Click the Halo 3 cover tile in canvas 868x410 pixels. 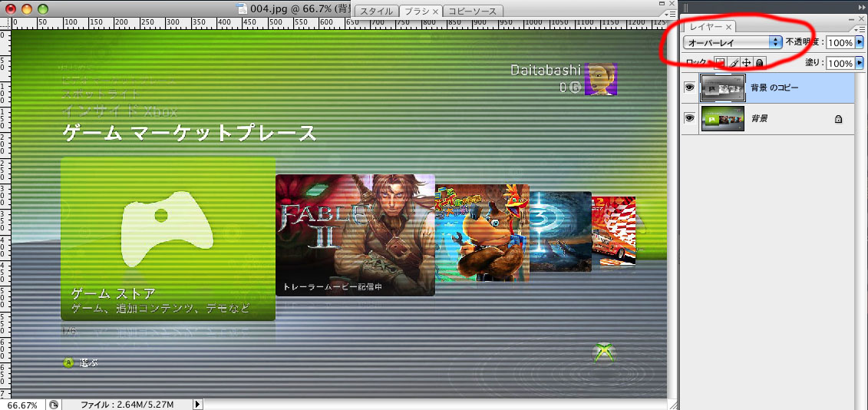click(561, 232)
